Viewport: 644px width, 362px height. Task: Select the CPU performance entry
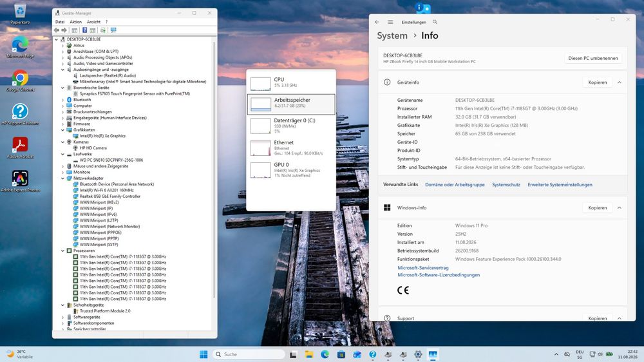[x=291, y=82]
